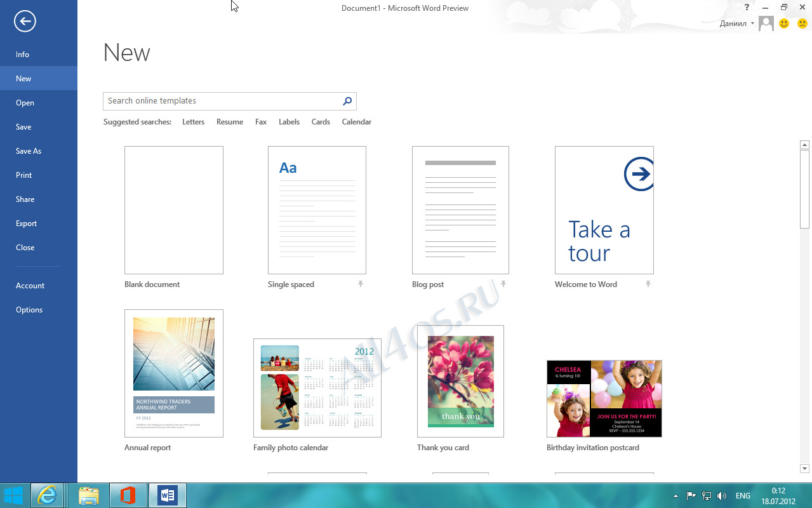Search suggested Letters templates
The height and width of the screenshot is (508, 812).
(x=193, y=122)
